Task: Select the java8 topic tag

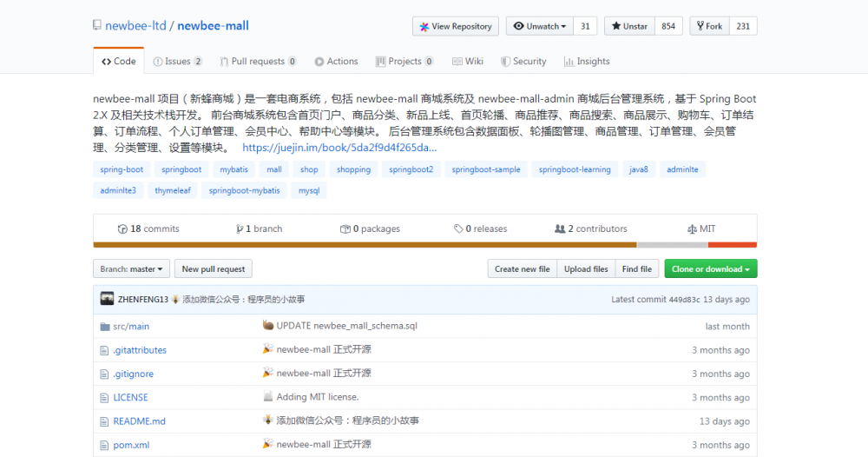Action: click(x=638, y=169)
